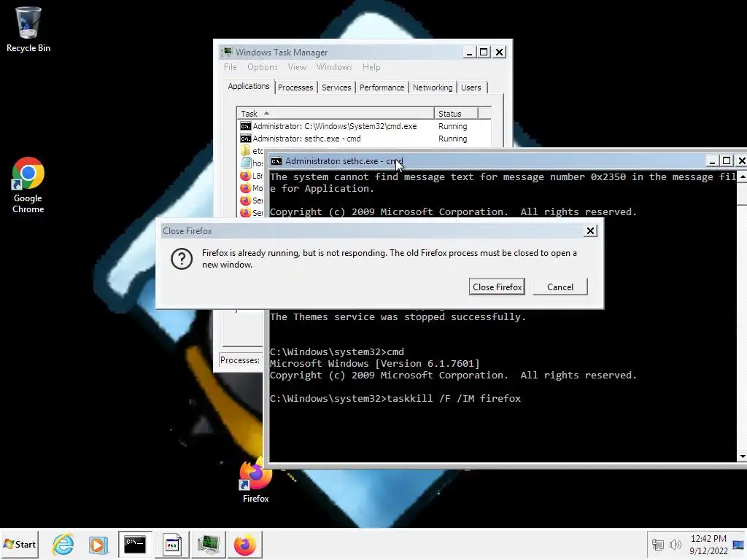Image resolution: width=747 pixels, height=560 pixels.
Task: Open the Windows menu in Task Manager
Action: (x=334, y=67)
